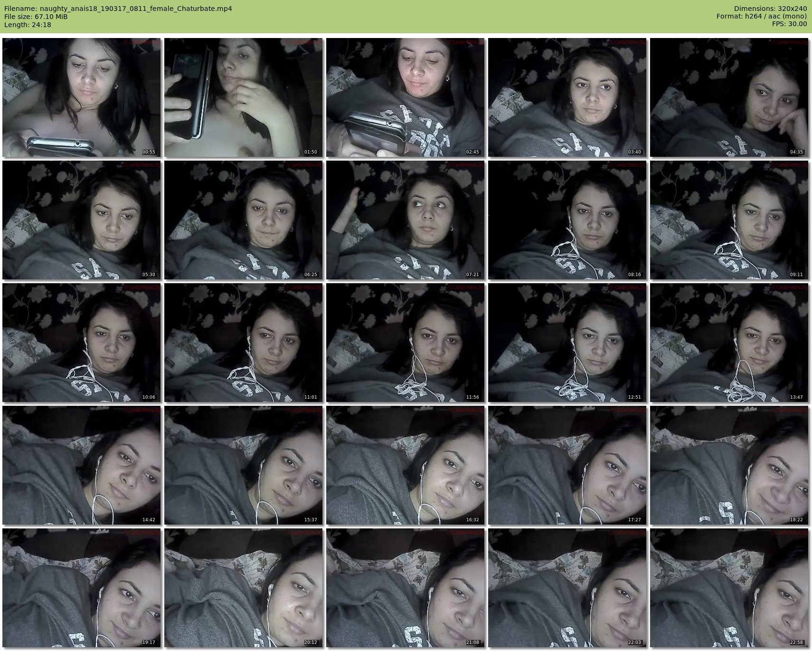The image size is (812, 651).
Task: Click the thumbnail stamped 10:06
Action: click(x=82, y=343)
